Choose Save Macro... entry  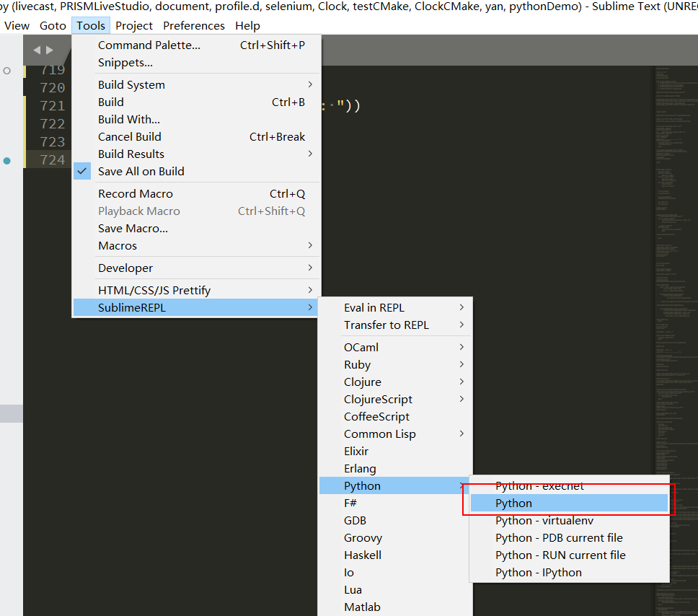pos(196,229)
